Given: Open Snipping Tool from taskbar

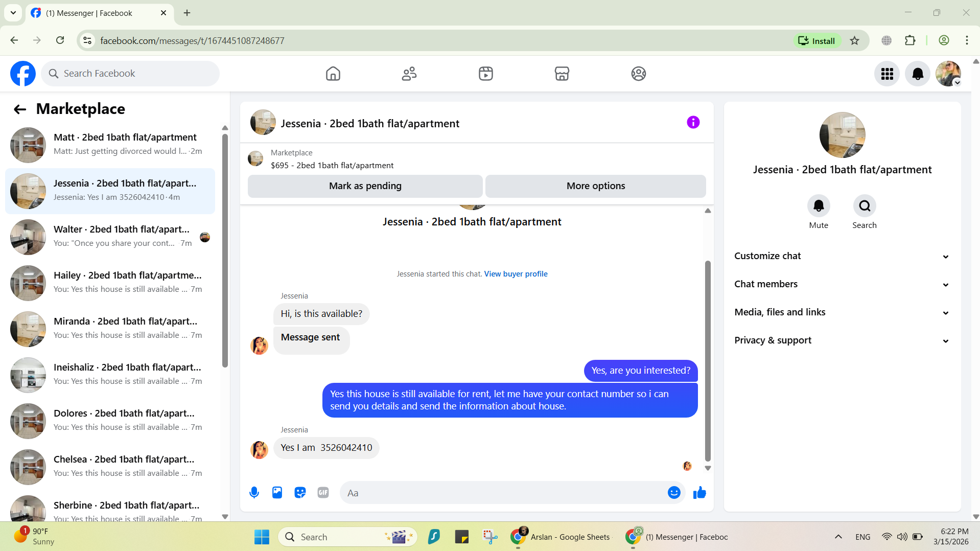Looking at the screenshot, I should click(490, 537).
